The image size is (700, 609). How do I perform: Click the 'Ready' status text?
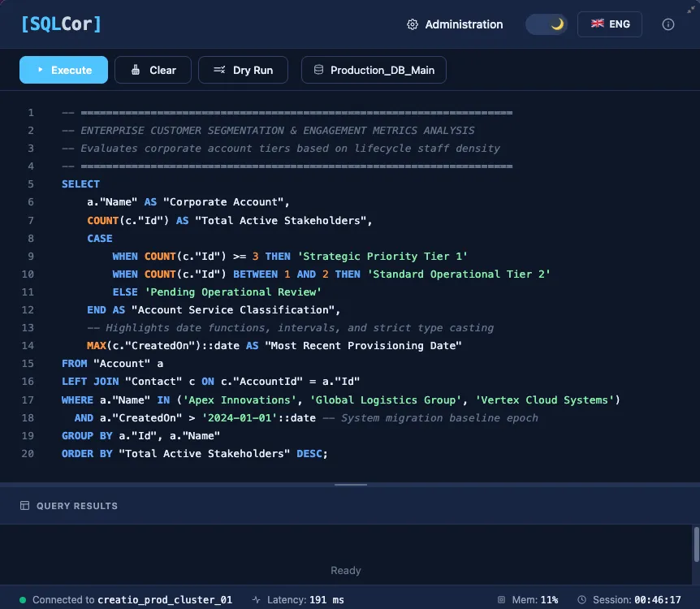[346, 570]
